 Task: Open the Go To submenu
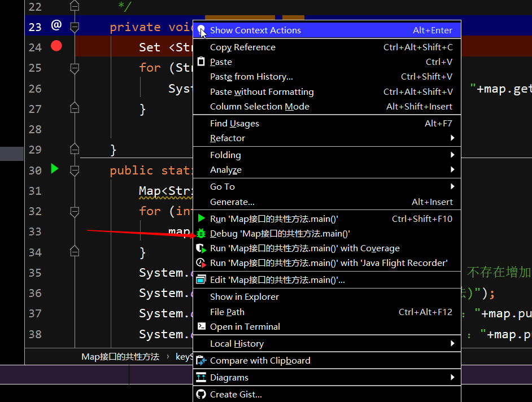coord(327,186)
